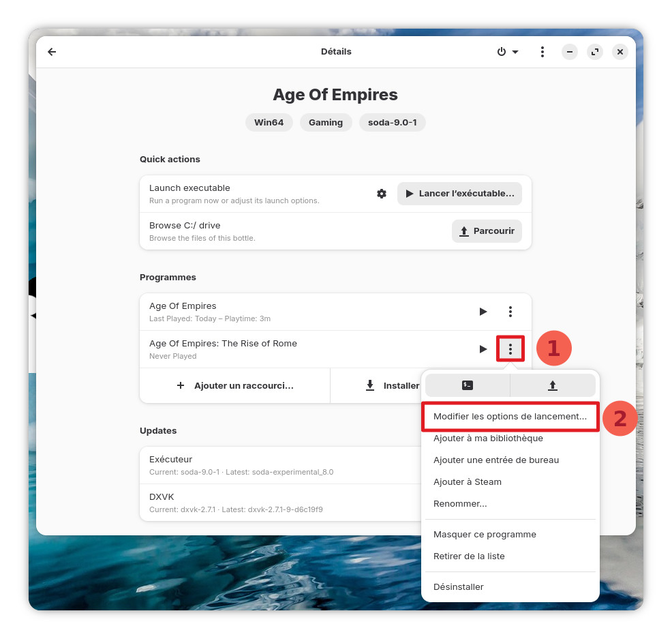Play Age Of Empires program
The width and height of the screenshot is (672, 639).
[x=483, y=312]
